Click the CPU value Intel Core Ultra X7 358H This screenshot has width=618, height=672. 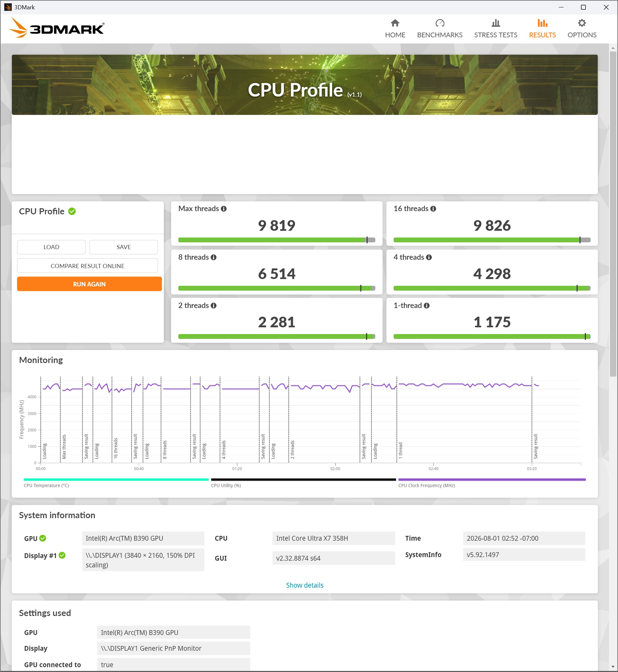[x=333, y=538]
